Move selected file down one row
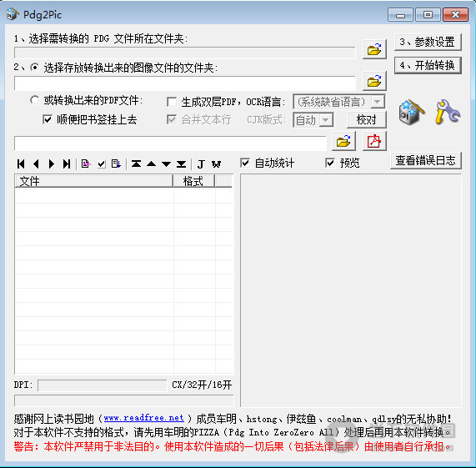Image resolution: width=476 pixels, height=468 pixels. (x=166, y=164)
